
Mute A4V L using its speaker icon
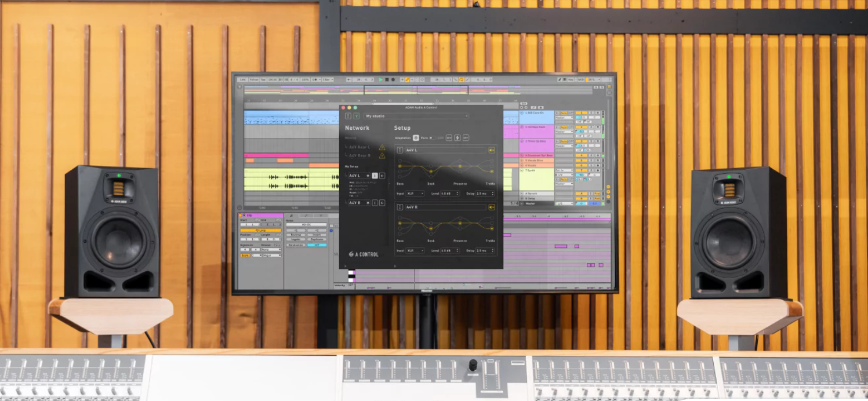491,151
